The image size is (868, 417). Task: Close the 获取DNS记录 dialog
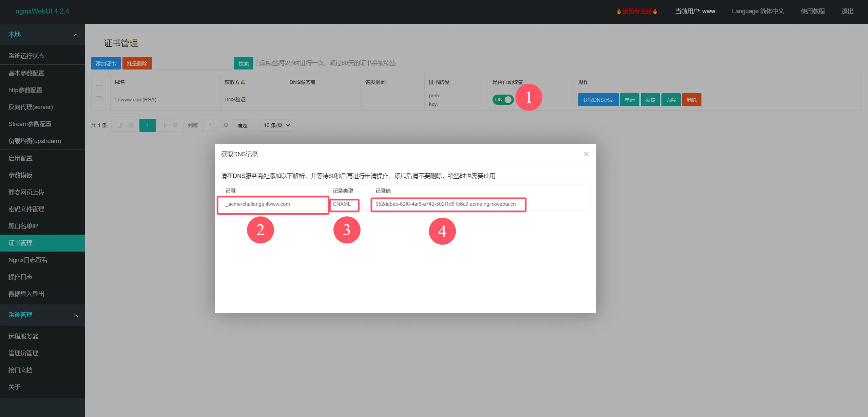coord(586,154)
